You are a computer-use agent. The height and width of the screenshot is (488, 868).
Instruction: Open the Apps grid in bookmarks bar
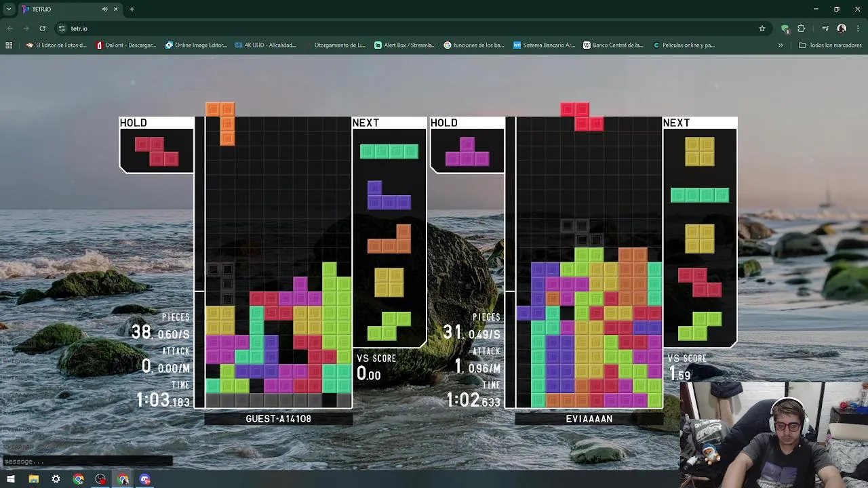click(x=9, y=45)
